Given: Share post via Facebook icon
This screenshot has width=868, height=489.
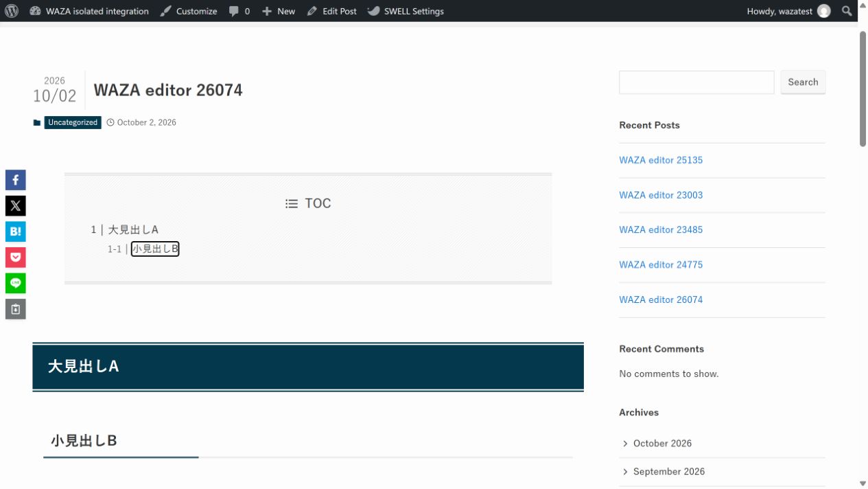Looking at the screenshot, I should pyautogui.click(x=16, y=180).
